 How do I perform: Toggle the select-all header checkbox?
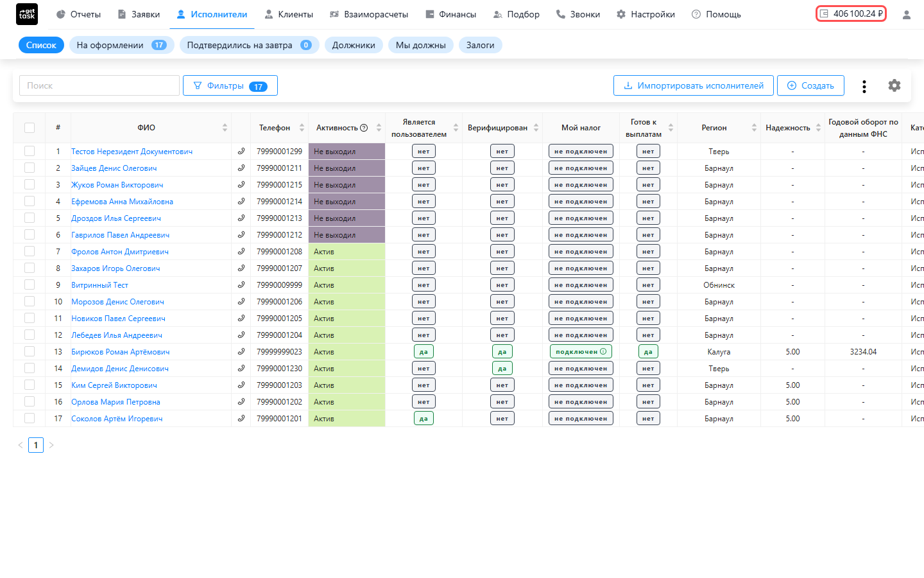30,128
